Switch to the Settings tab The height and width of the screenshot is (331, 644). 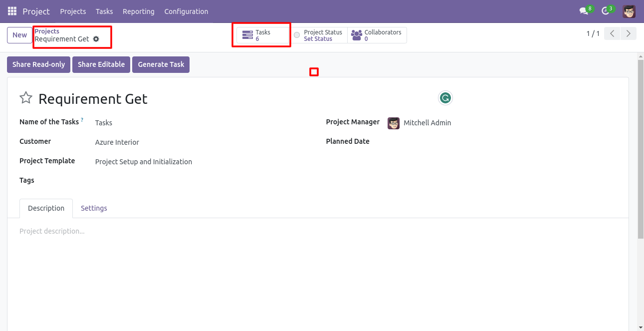[x=94, y=208]
